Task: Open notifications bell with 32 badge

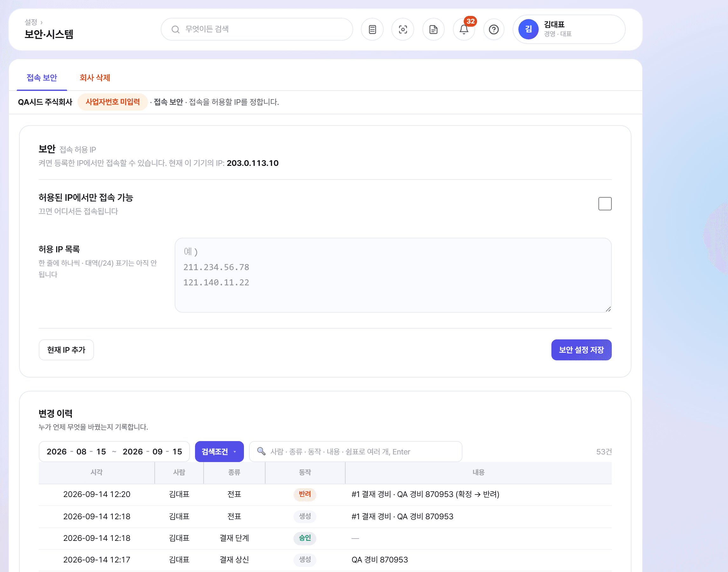Action: [464, 30]
